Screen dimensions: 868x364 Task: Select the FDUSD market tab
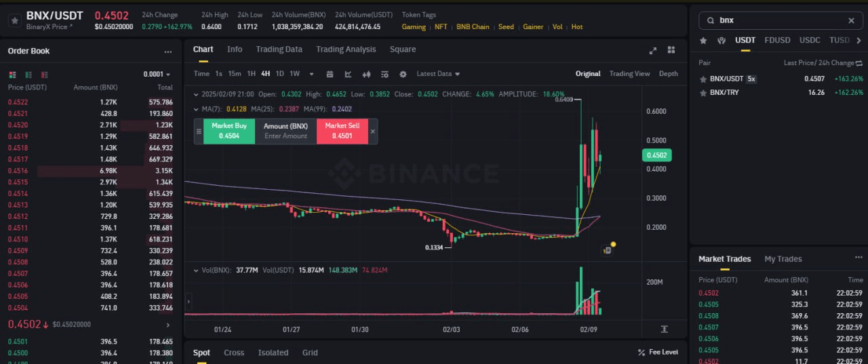777,40
